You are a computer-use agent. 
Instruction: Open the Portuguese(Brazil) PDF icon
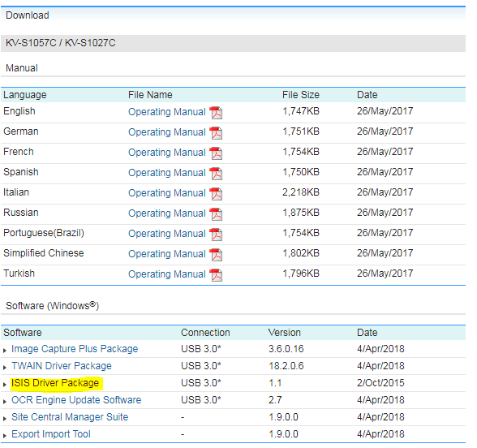pyautogui.click(x=216, y=235)
